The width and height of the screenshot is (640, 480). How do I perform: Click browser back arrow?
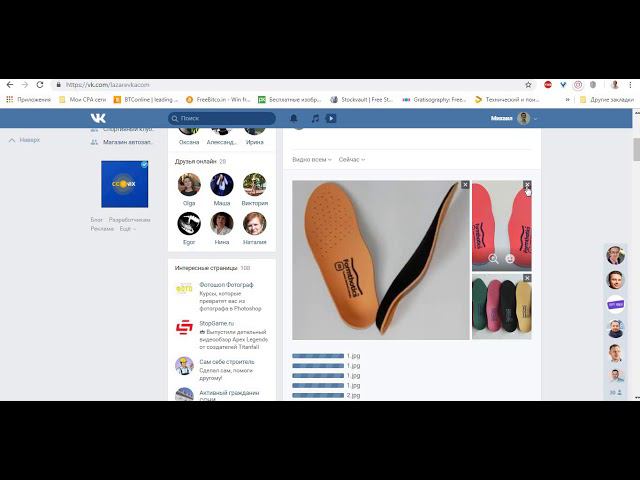point(10,85)
